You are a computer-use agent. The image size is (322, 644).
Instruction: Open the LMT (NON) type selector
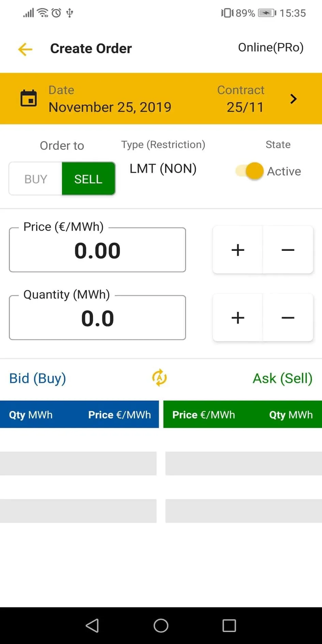[163, 169]
